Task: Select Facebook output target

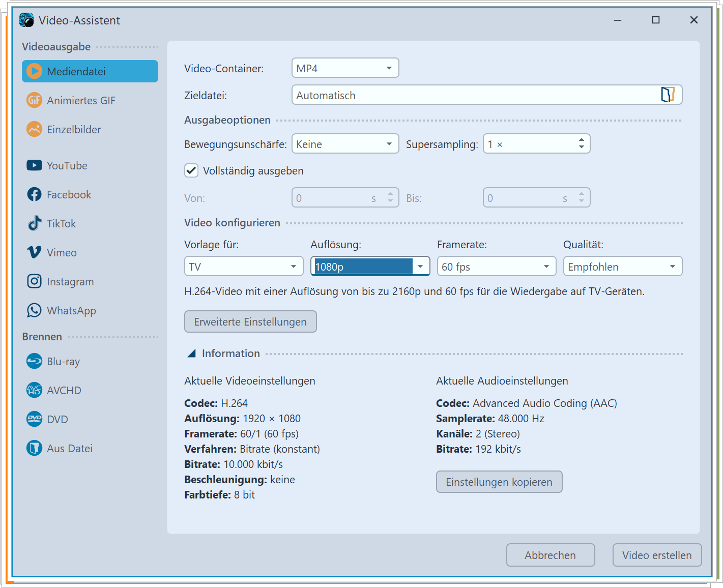Action: click(x=90, y=194)
